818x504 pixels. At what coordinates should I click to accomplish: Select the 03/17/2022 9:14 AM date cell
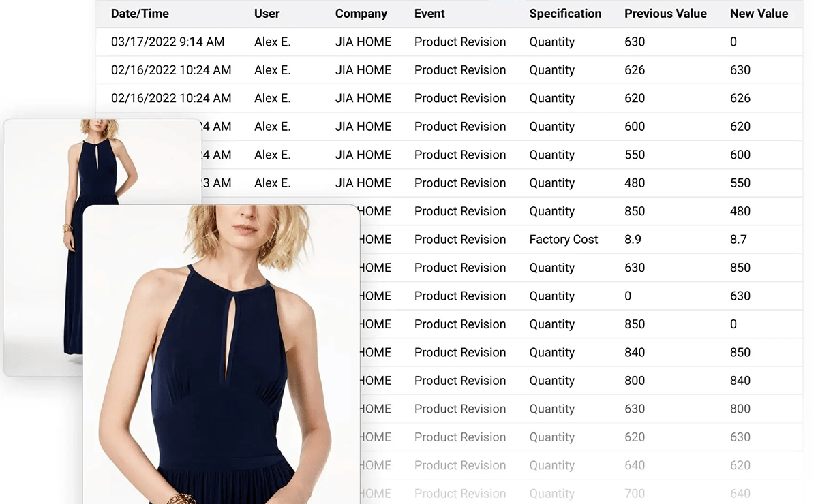[x=168, y=42]
